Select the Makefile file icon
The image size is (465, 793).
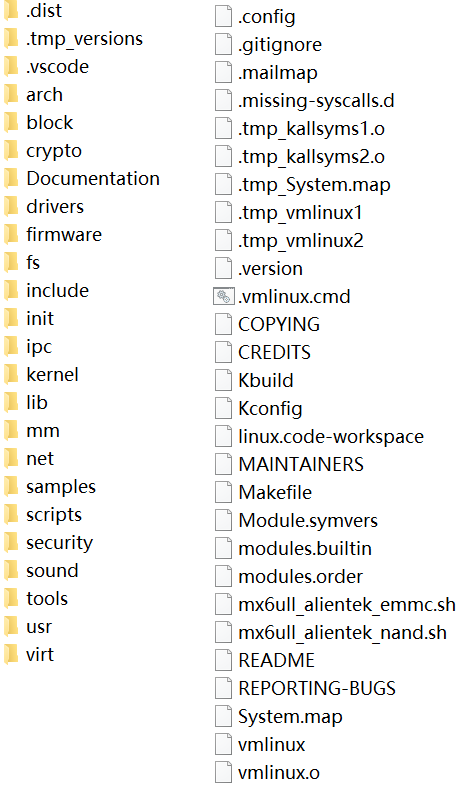[x=223, y=492]
